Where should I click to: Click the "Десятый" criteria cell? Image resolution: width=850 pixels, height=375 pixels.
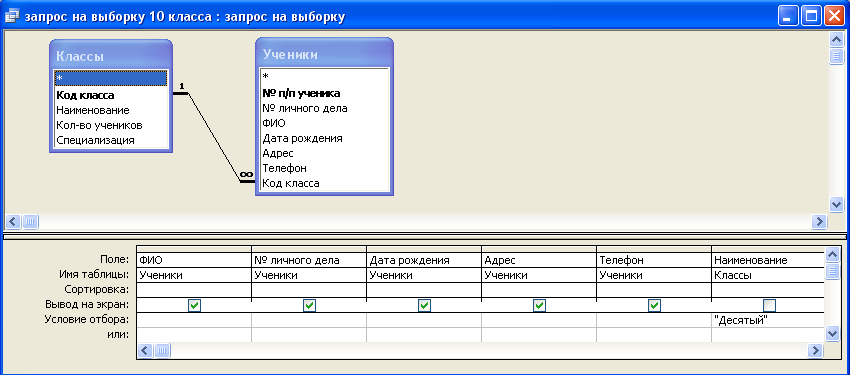768,320
